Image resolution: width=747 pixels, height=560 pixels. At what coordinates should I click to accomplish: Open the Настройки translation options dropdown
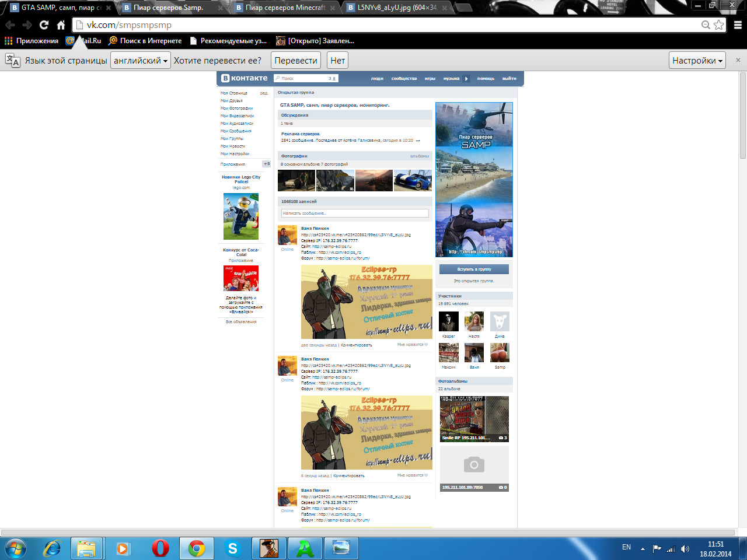point(697,60)
